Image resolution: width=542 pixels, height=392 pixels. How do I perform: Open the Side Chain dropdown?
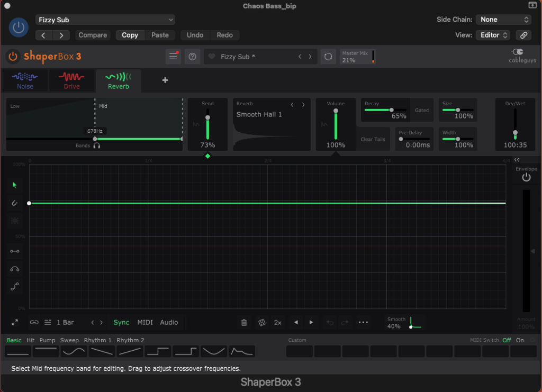pos(504,20)
